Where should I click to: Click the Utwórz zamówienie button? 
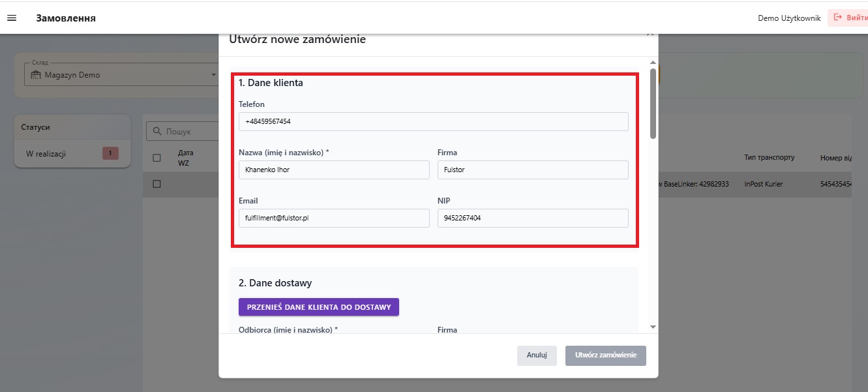click(606, 355)
